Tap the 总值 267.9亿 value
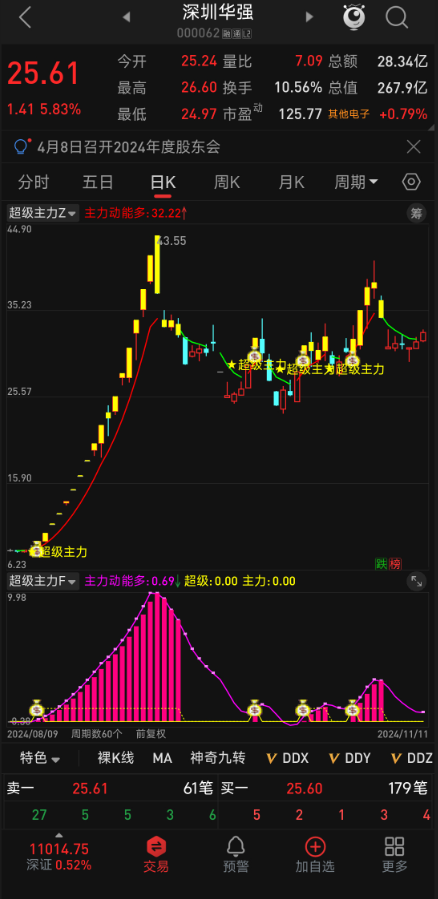The width and height of the screenshot is (438, 899). point(402,88)
